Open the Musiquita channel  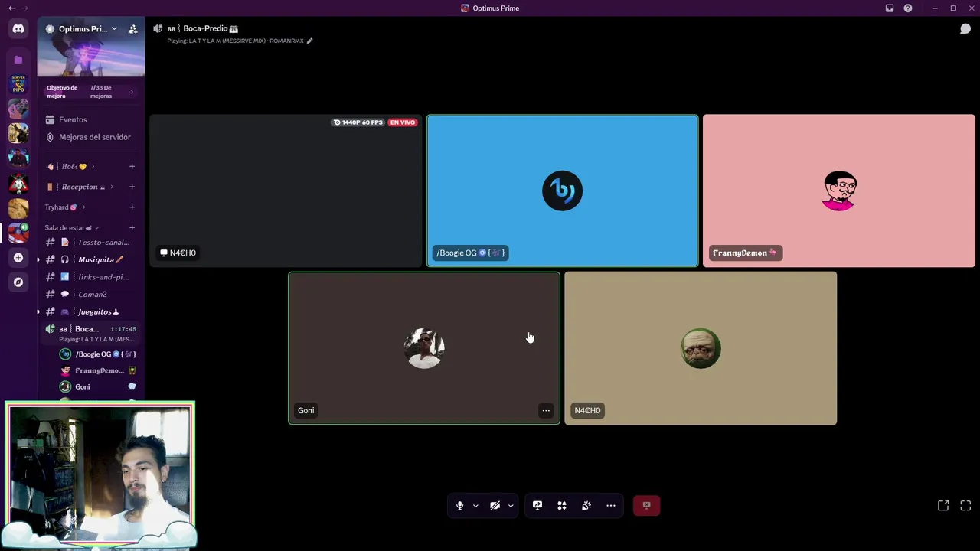(90, 259)
